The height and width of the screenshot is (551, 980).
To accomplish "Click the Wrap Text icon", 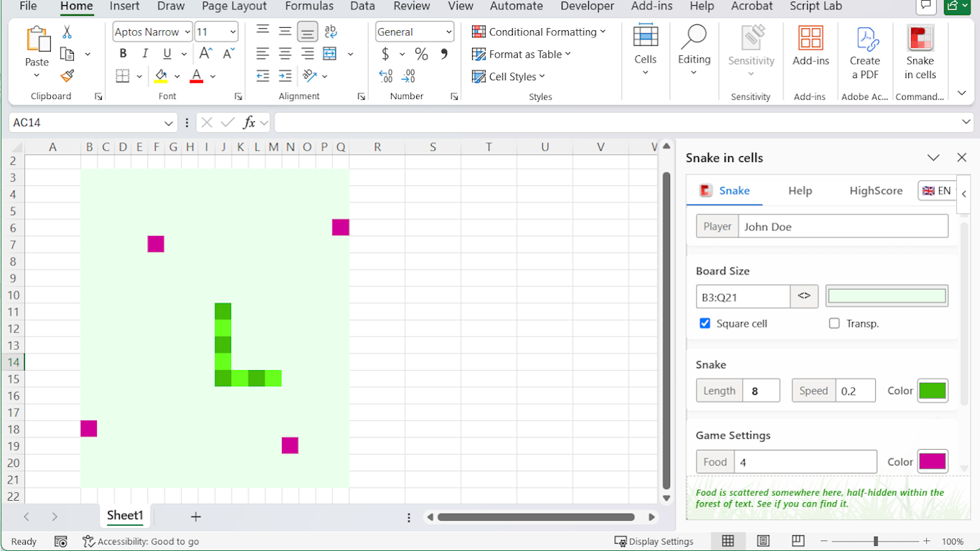I will click(331, 32).
